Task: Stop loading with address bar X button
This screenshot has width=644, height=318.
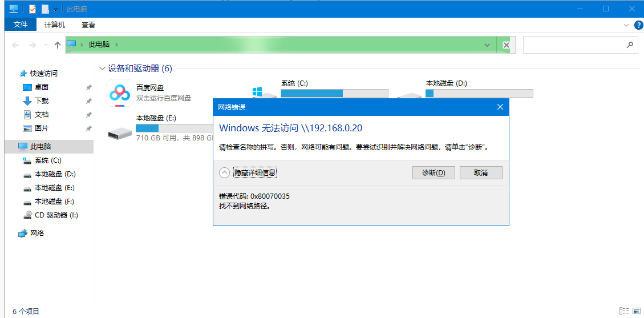Action: click(x=507, y=45)
